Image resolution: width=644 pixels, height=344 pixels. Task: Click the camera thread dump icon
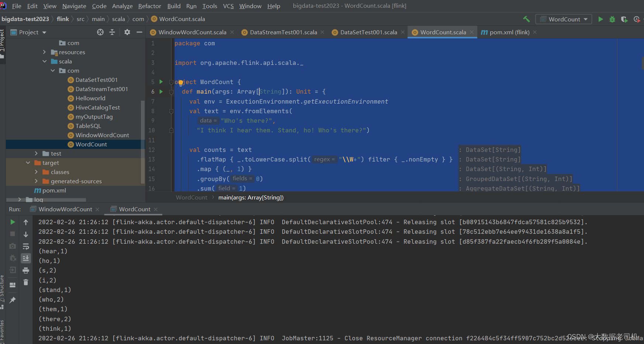pos(13,246)
